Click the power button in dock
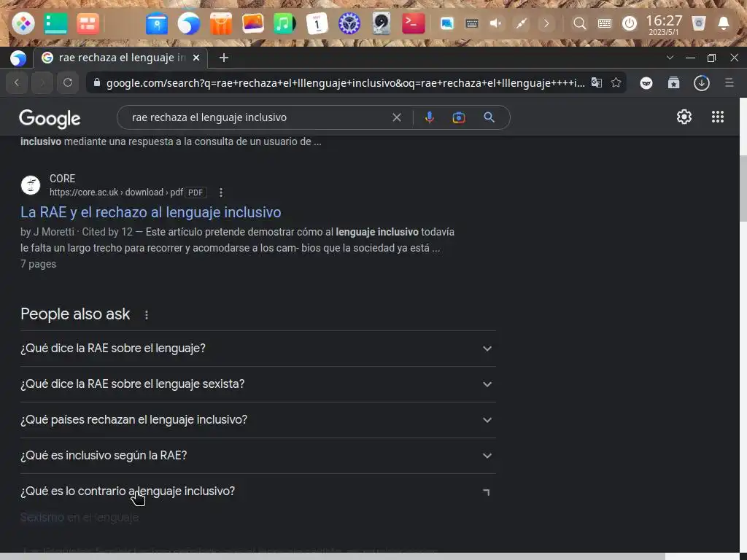The height and width of the screenshot is (560, 747). tap(630, 23)
